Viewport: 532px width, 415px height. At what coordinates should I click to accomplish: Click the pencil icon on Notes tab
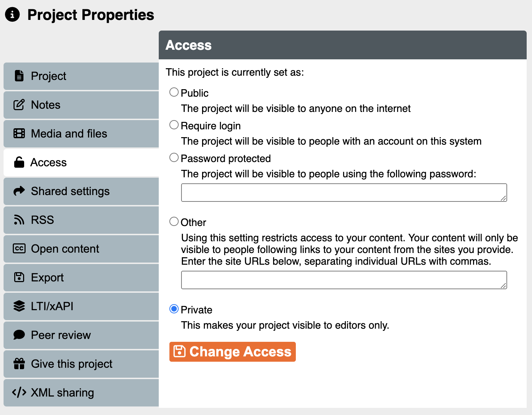(19, 105)
